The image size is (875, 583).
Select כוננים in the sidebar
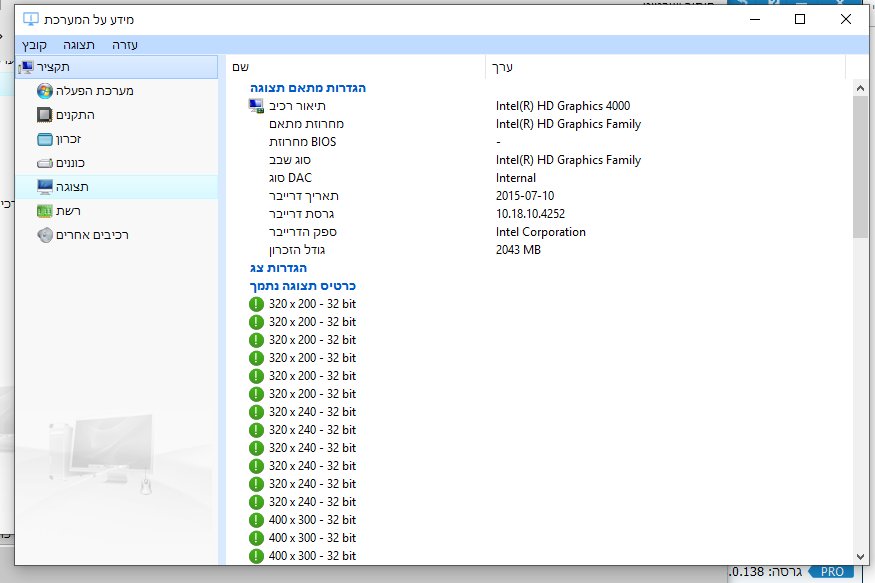pyautogui.click(x=117, y=163)
